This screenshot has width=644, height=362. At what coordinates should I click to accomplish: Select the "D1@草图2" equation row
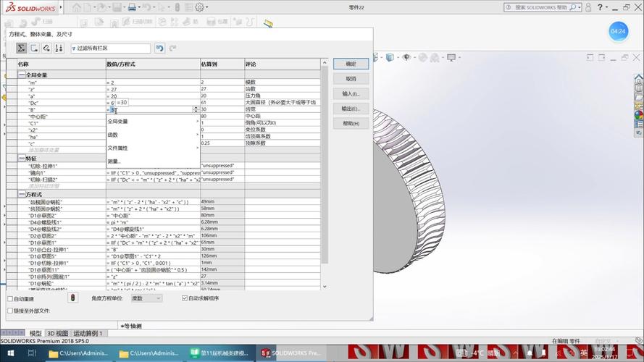point(169,216)
